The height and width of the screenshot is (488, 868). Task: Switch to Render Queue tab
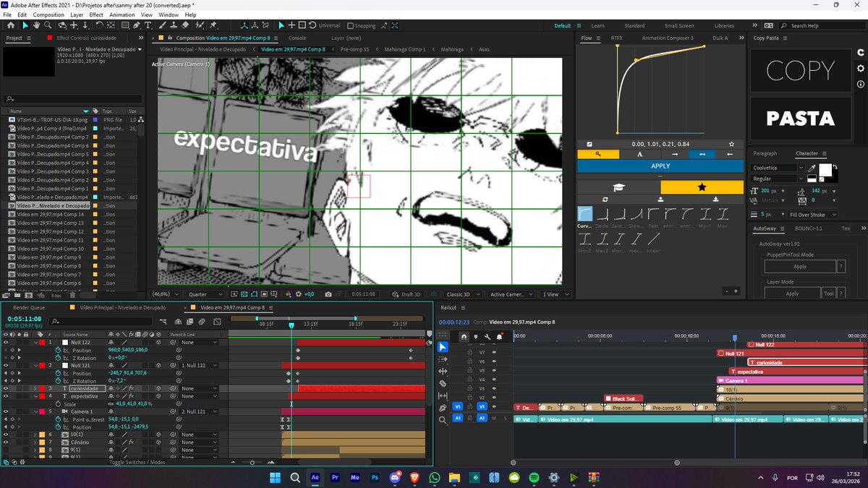(x=27, y=307)
